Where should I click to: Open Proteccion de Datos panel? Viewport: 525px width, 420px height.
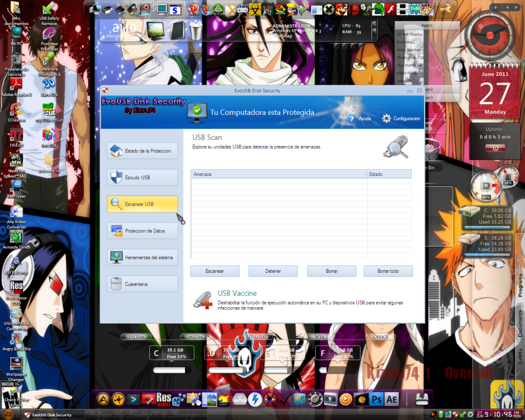pyautogui.click(x=143, y=231)
